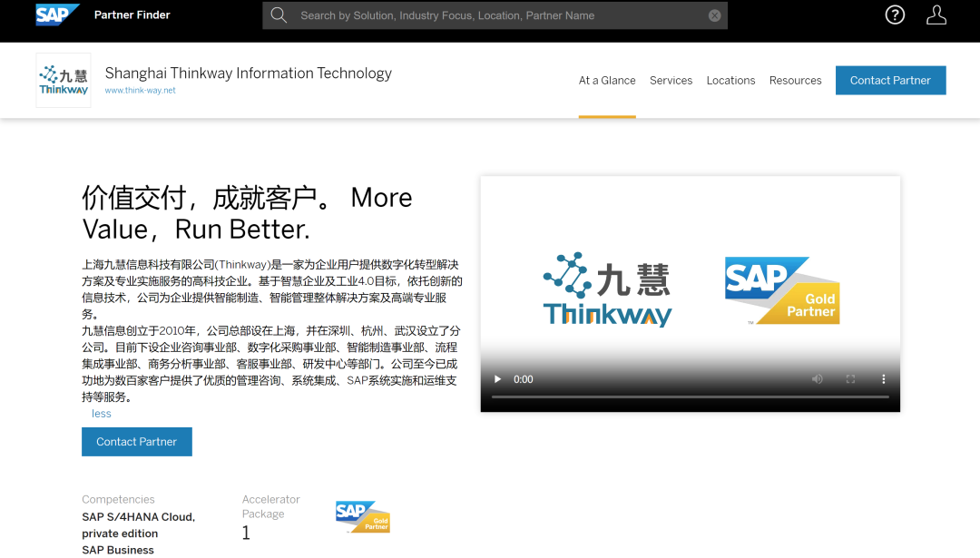Click SAP S/4HANA Cloud, private edition text
980x558 pixels.
pos(138,524)
